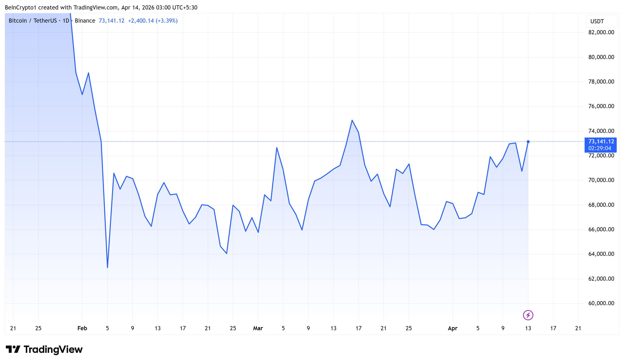Click the purple lightning bolt icon

click(x=528, y=315)
